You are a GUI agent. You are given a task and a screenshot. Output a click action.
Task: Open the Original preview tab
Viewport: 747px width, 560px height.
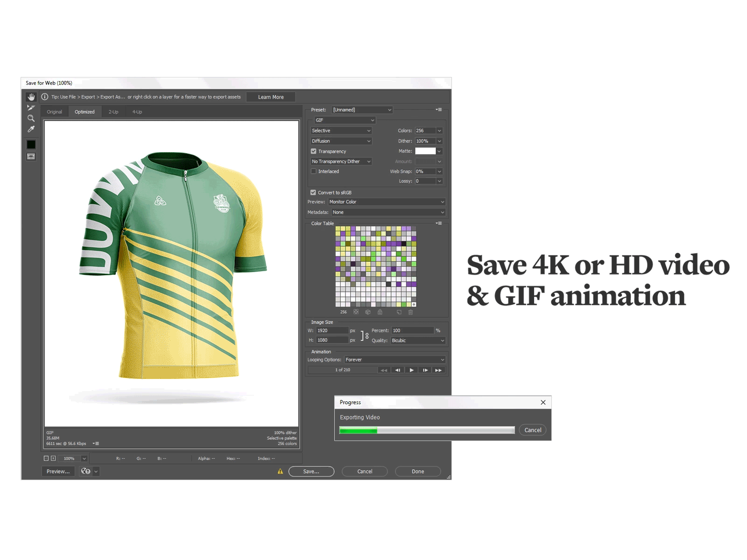pos(54,112)
